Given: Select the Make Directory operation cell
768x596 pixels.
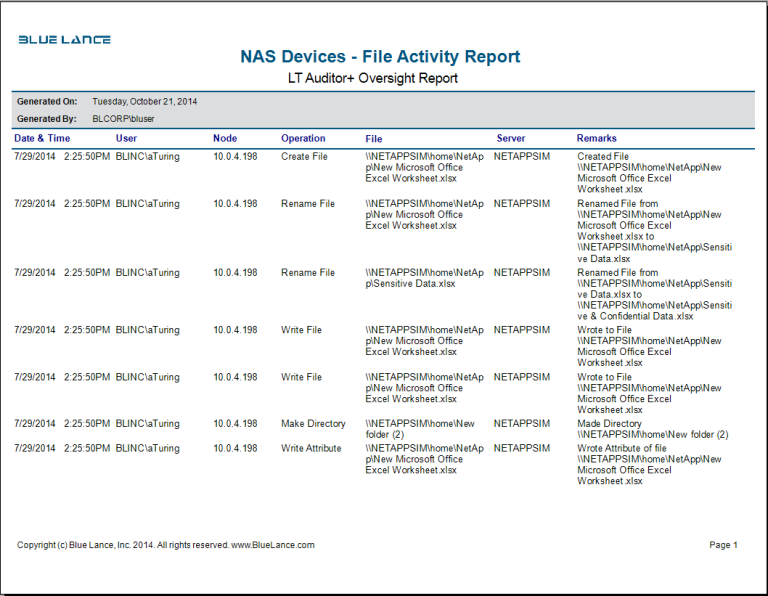Looking at the screenshot, I should point(313,424).
